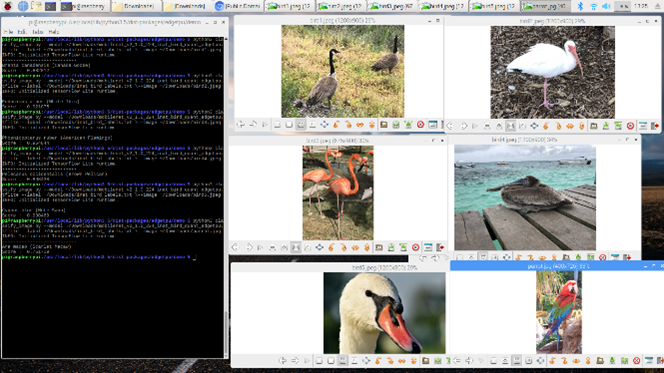This screenshot has height=373, width=664.
Task: Open preferences in bird2.jpeg viewer toolbar
Action: coord(643,126)
